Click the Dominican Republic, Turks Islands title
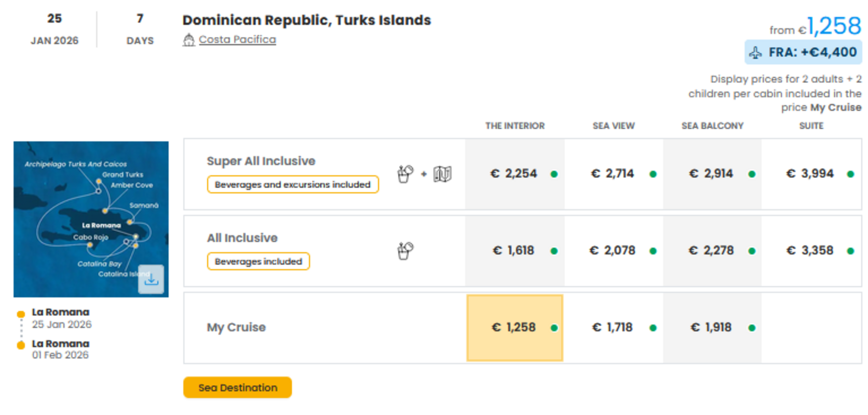 tap(306, 20)
